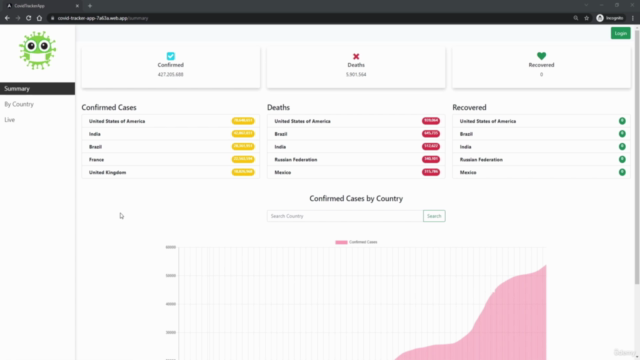
Task: Click the Recovered total 0
Action: pyautogui.click(x=541, y=74)
